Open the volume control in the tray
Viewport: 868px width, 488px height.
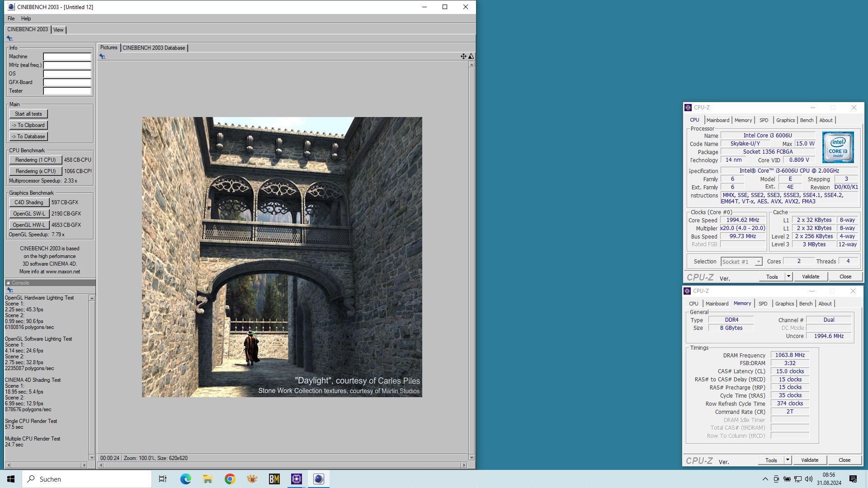(809, 479)
